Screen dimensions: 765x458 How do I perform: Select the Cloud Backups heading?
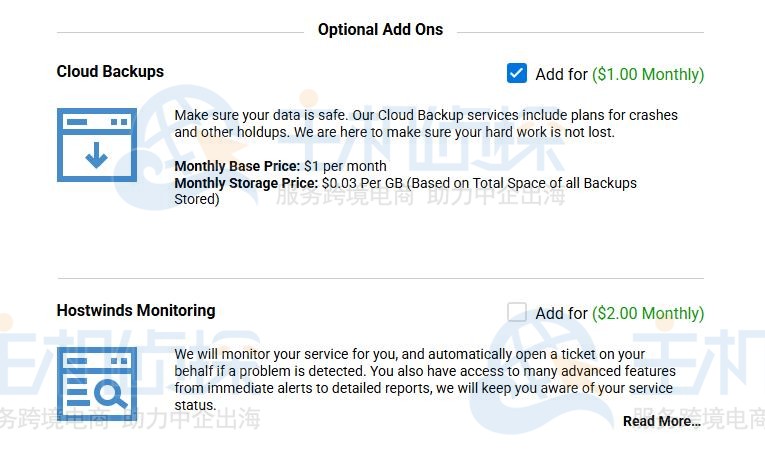(x=110, y=71)
